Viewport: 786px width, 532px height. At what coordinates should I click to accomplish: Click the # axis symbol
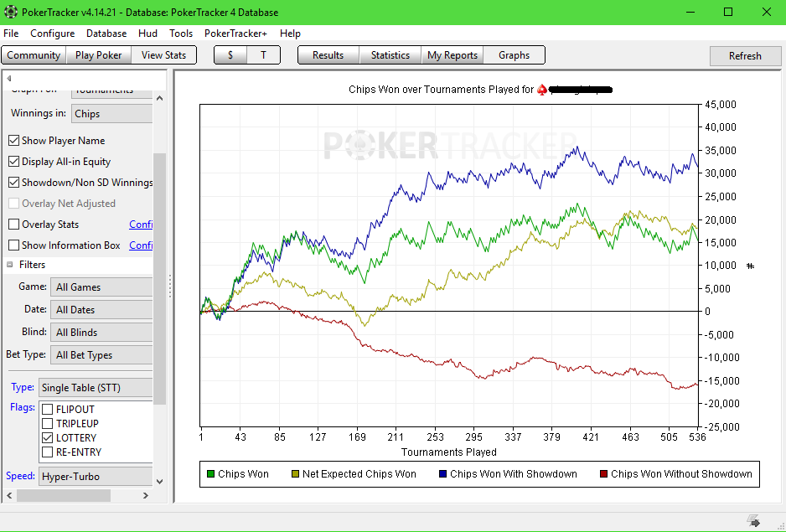(751, 266)
